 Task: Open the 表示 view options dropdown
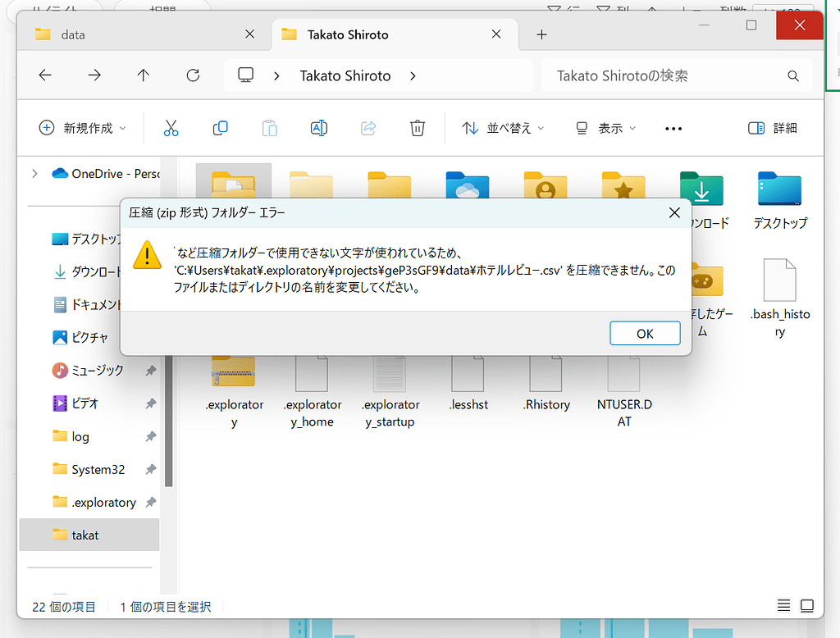click(x=605, y=128)
